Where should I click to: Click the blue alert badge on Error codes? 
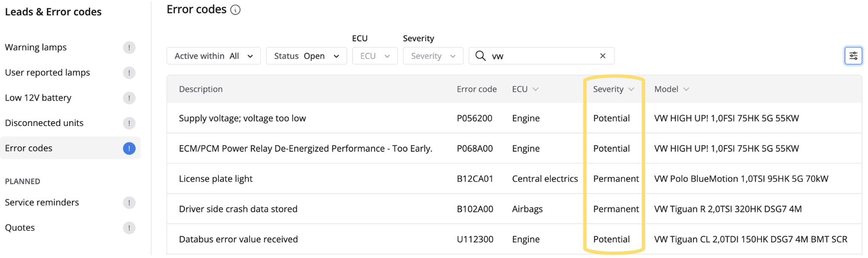129,148
